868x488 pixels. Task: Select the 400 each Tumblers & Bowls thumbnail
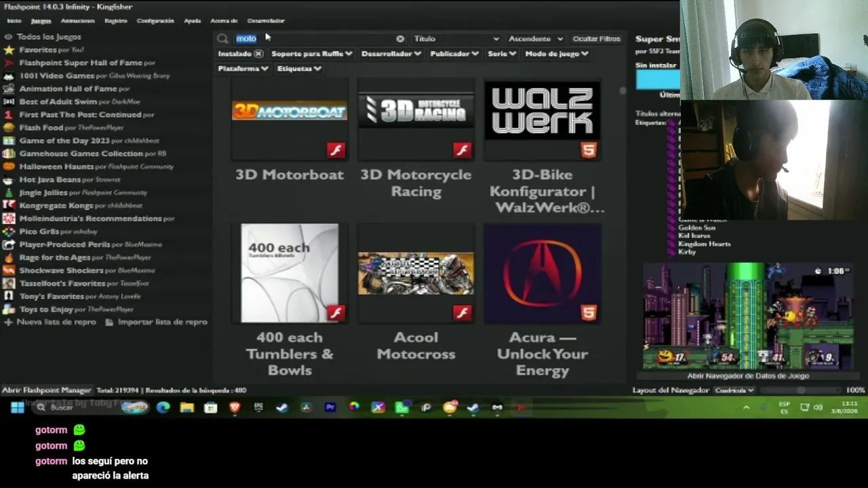point(290,273)
